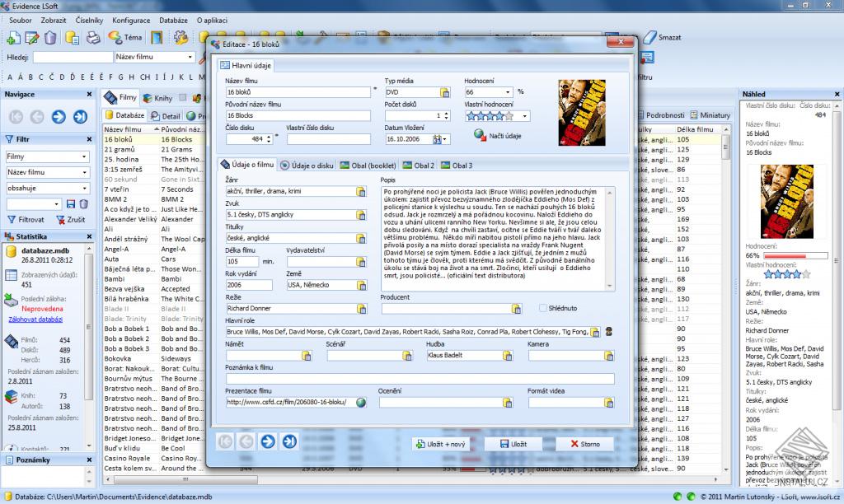Screen dimensions: 844x504
Task: Click the 16 Bloků cover thumbnail in dialog
Action: pyautogui.click(x=582, y=113)
